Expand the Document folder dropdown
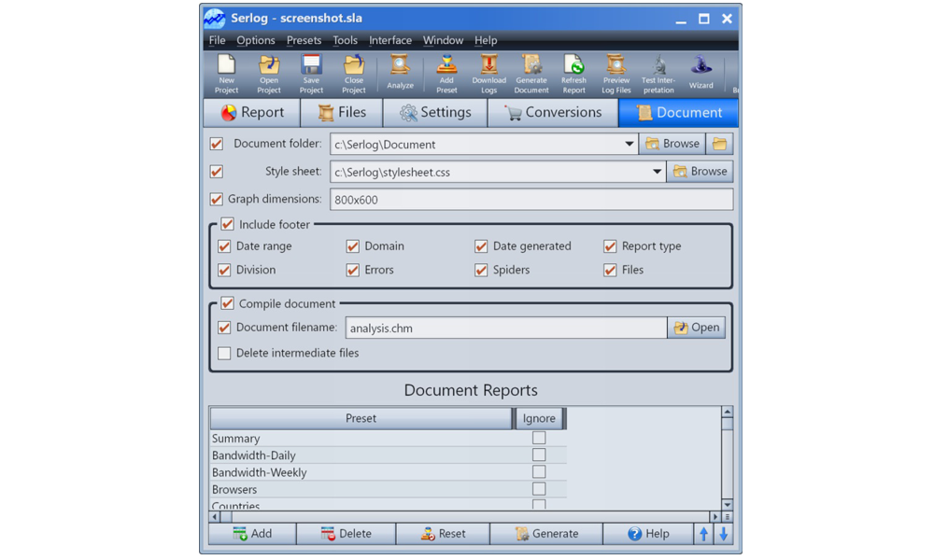The image size is (934, 560). tap(630, 145)
